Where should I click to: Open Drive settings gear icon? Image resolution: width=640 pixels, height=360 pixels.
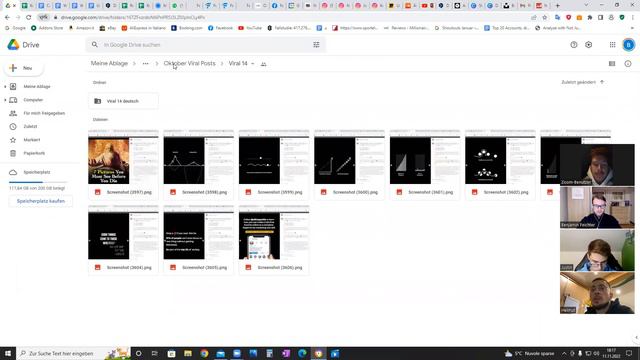[589, 45]
